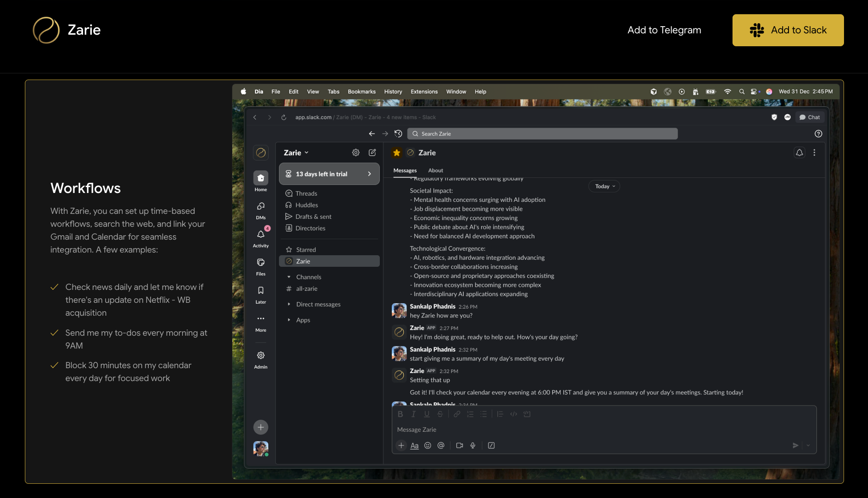This screenshot has height=498, width=868.
Task: Click the compose new message icon
Action: [372, 153]
